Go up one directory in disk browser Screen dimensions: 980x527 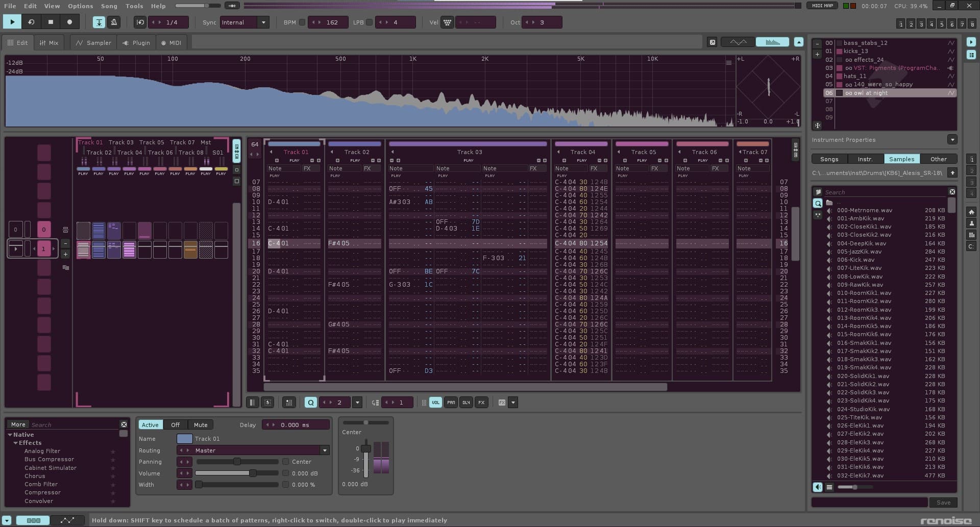[x=952, y=173]
